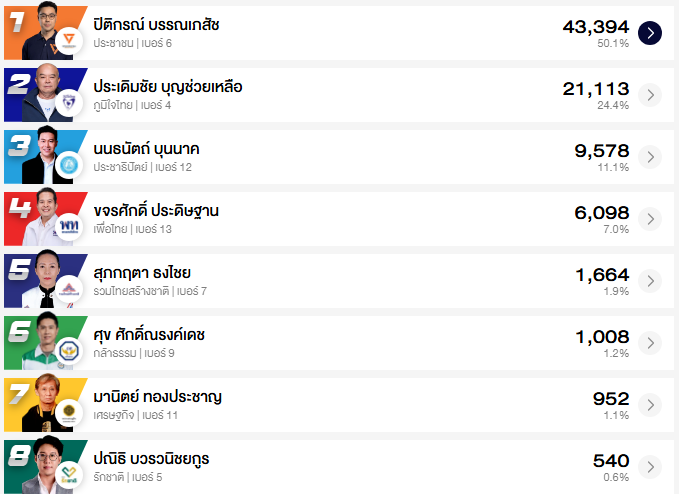Expand the ขจรศักดิ์ ประดิษฐาน row arrow
The height and width of the screenshot is (494, 679).
pos(650,219)
